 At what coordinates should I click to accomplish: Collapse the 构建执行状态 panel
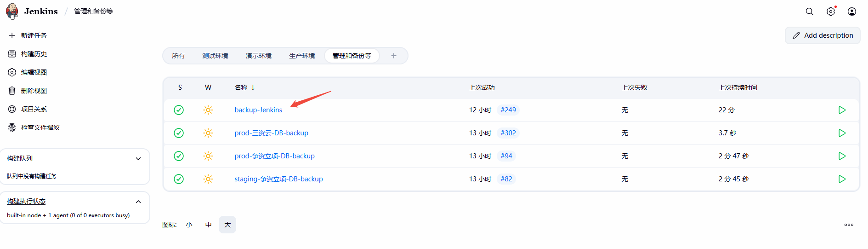(x=138, y=202)
